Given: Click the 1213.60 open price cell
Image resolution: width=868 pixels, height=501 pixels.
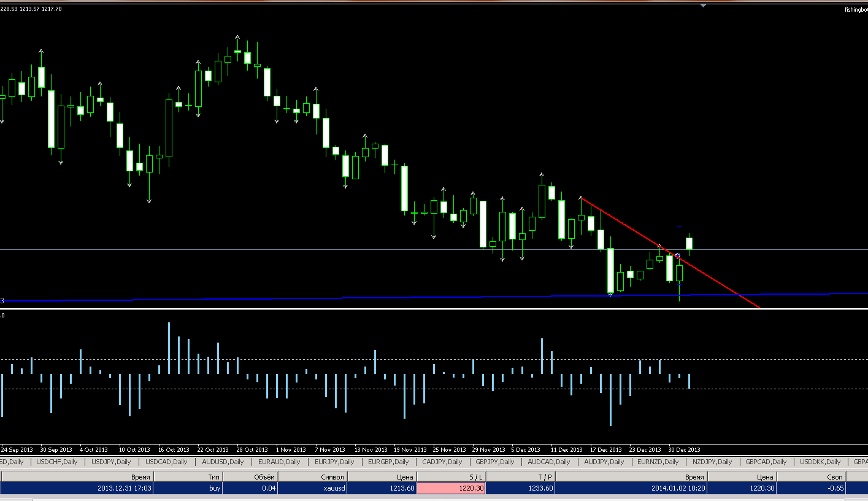Looking at the screenshot, I should (382, 489).
